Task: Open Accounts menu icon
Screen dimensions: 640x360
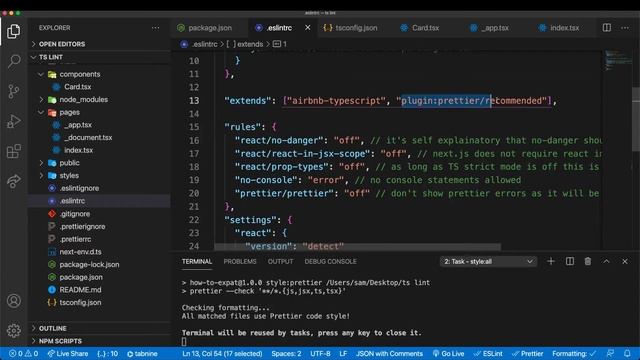Action: 13,301
